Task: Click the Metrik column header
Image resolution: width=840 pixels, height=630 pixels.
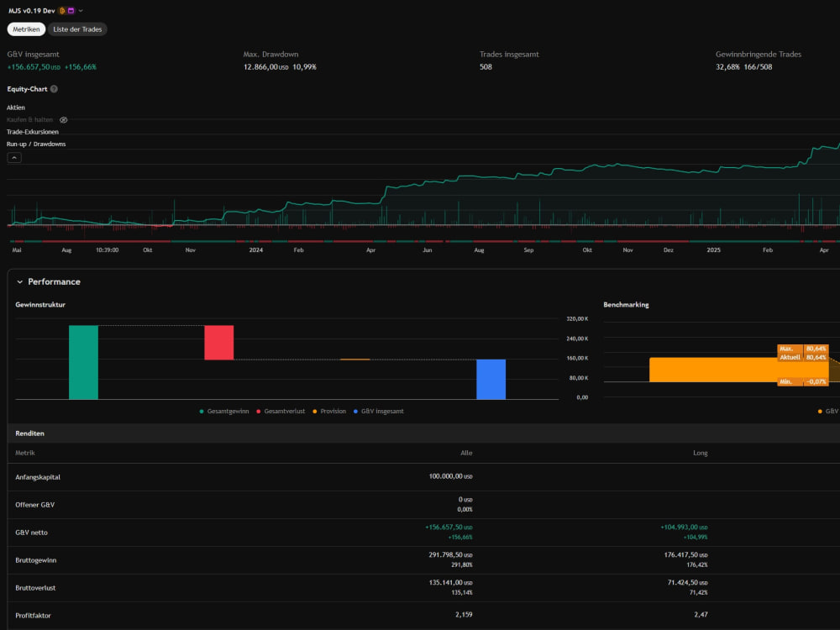Action: pyautogui.click(x=25, y=454)
